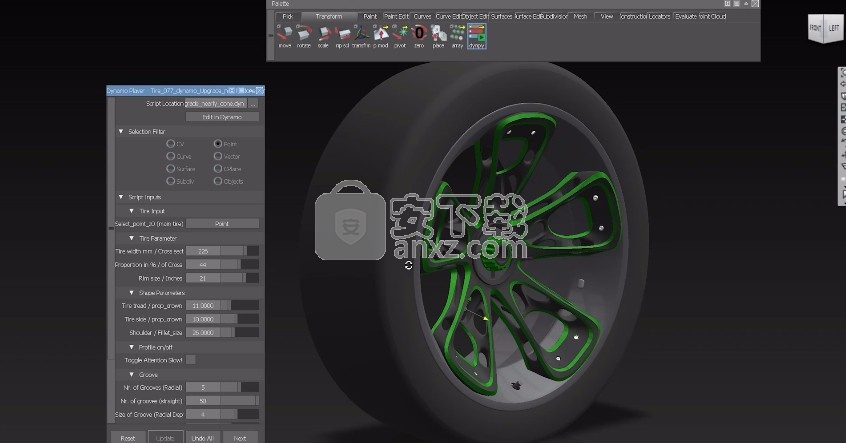Toggle the Attention Slow checkbox
Viewport: 846px width, 443px height.
click(x=191, y=360)
